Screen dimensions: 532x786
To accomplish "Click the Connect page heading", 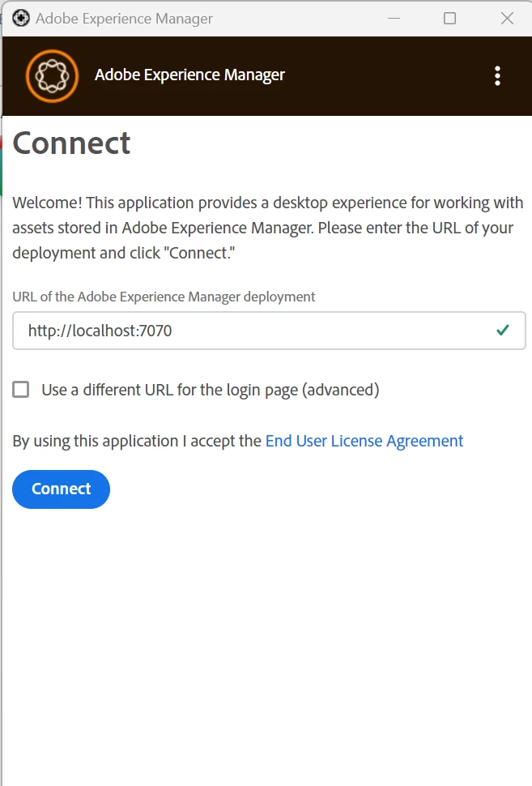I will [x=71, y=143].
